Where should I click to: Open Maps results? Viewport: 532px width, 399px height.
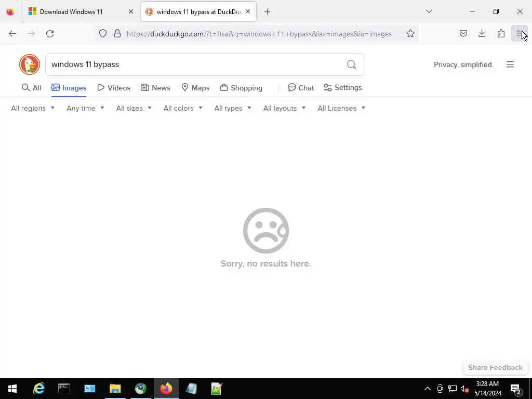[195, 88]
